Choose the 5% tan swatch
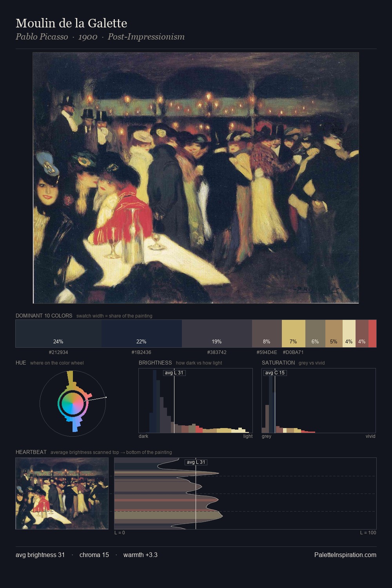 click(334, 334)
